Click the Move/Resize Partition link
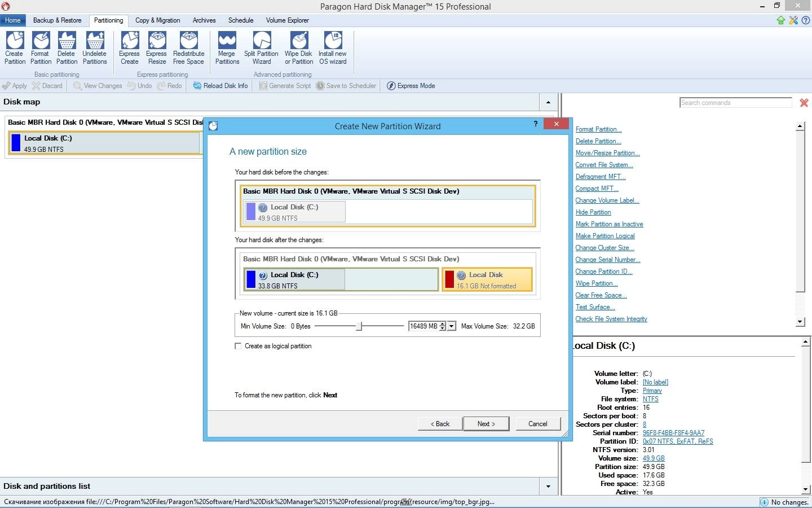 607,153
